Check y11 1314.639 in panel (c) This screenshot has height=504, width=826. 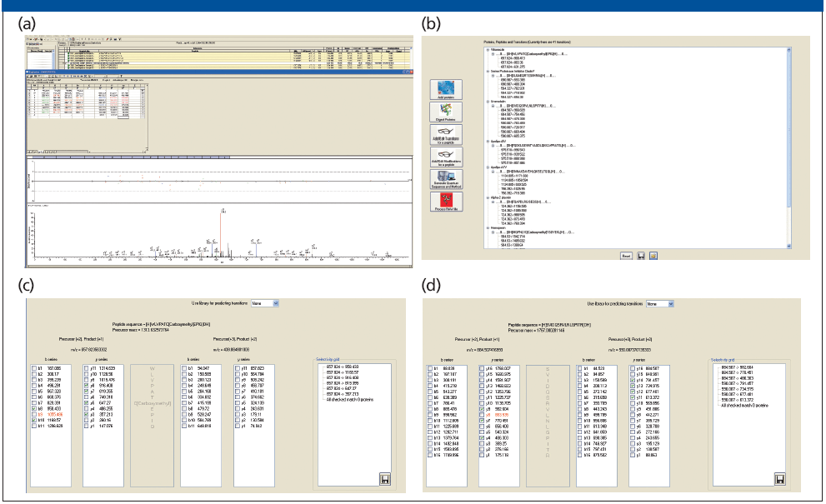[x=86, y=368]
